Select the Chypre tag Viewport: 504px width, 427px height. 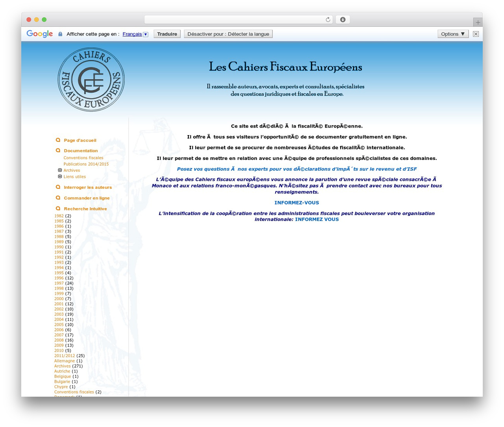(x=61, y=387)
